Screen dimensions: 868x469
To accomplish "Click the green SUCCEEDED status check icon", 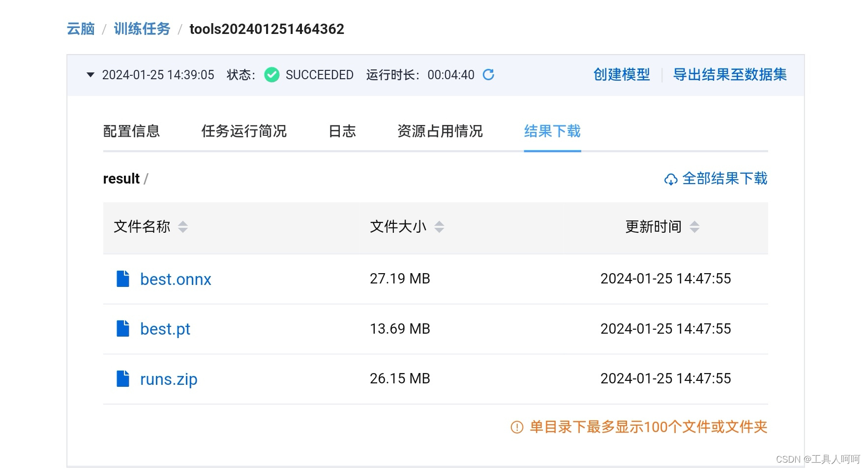I will point(271,75).
